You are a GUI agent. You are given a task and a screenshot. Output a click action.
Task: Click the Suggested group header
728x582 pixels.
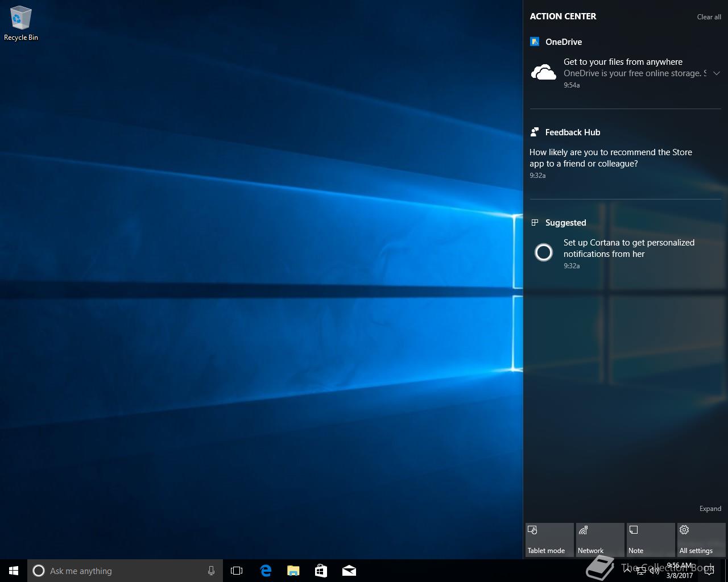coord(565,222)
